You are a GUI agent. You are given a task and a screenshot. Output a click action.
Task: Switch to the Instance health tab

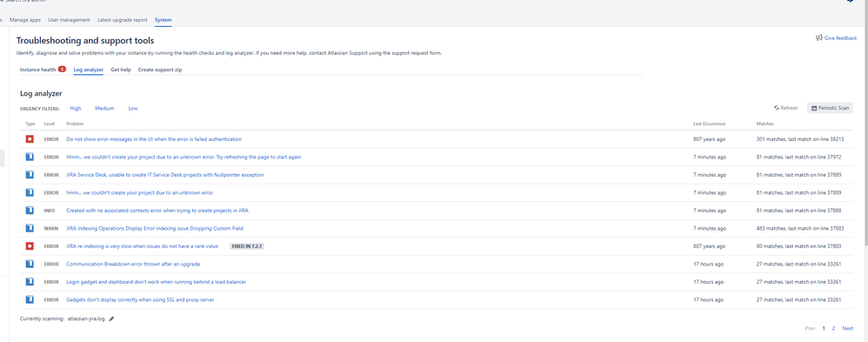[x=37, y=70]
